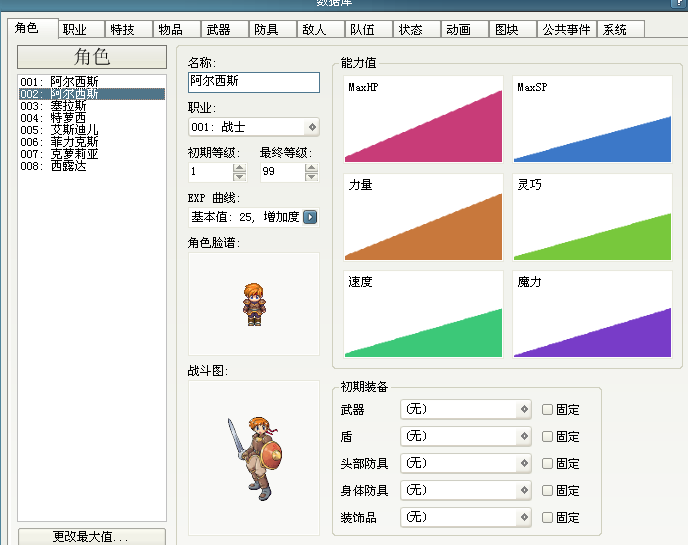Select character 007: 克萝莉亚
Screen dimensions: 688x545
pyautogui.click(x=92, y=154)
